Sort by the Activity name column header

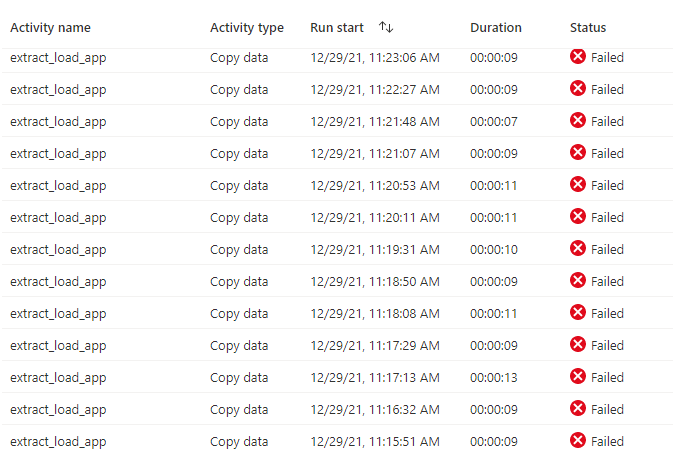coord(50,27)
